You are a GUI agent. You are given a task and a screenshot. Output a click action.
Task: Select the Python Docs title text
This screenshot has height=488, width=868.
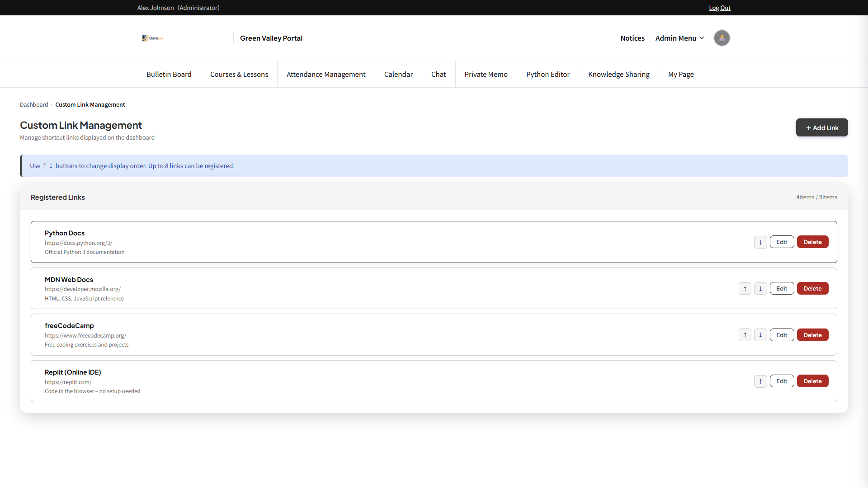click(65, 233)
